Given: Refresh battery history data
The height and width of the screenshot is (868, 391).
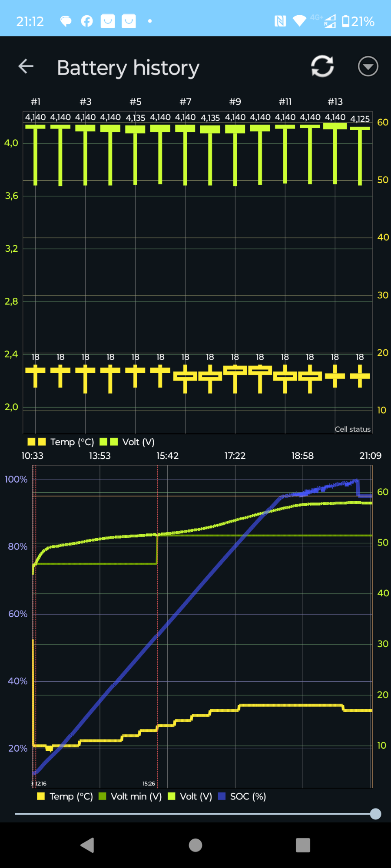Looking at the screenshot, I should [322, 66].
